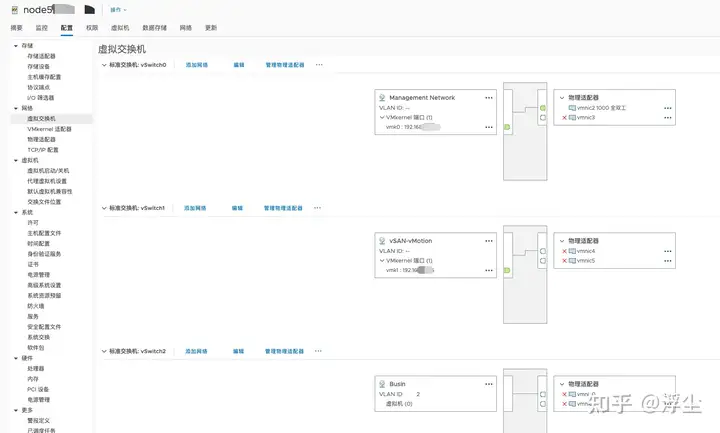Click the vmnic2 1000 全双工 entry

[x=602, y=108]
